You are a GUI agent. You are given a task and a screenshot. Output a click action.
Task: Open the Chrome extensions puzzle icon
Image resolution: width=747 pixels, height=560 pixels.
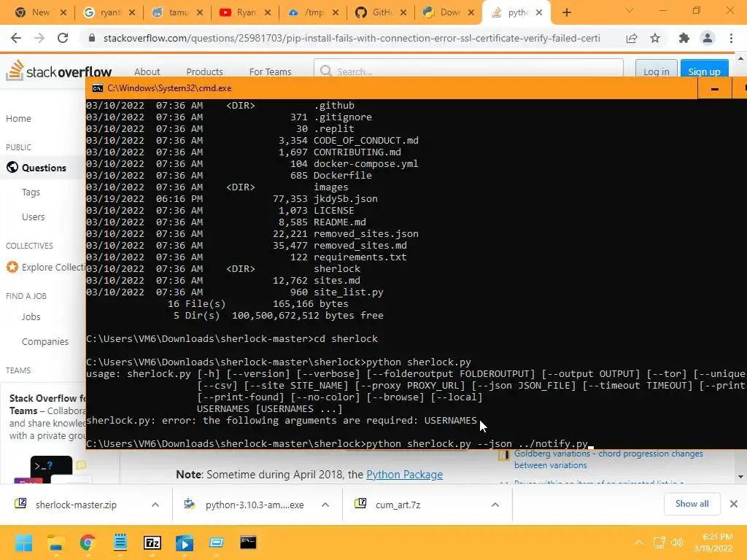[684, 38]
